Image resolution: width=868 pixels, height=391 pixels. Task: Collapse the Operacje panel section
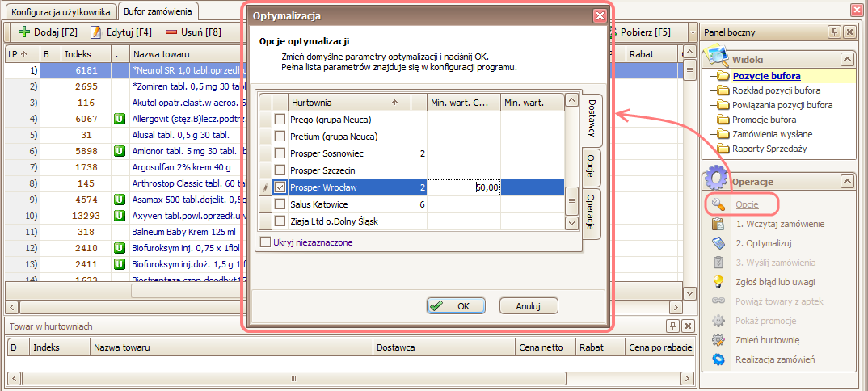point(847,182)
